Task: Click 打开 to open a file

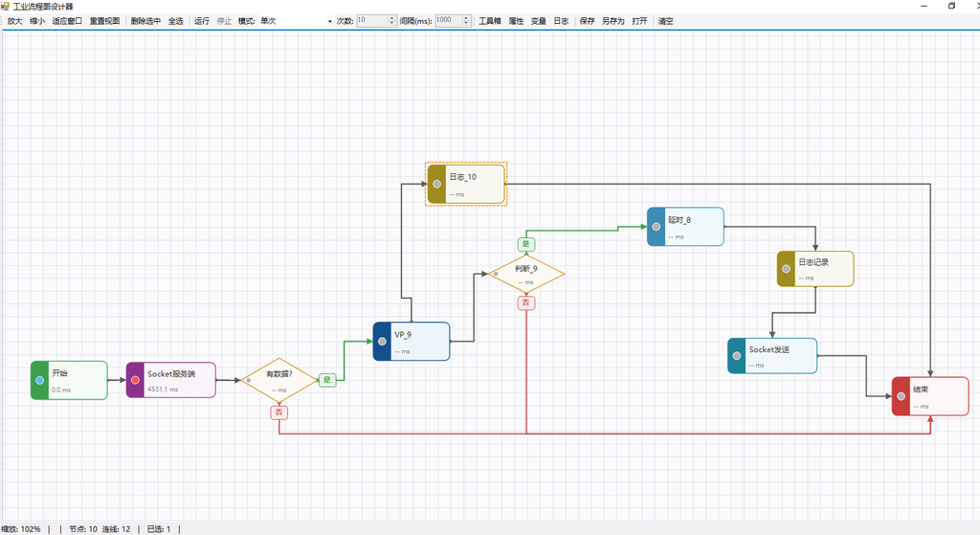Action: (639, 21)
